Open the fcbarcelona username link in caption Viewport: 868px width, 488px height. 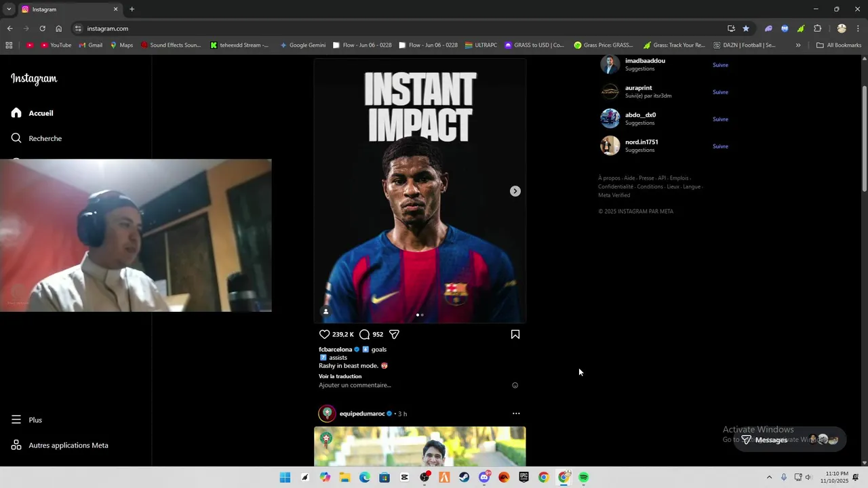(336, 350)
